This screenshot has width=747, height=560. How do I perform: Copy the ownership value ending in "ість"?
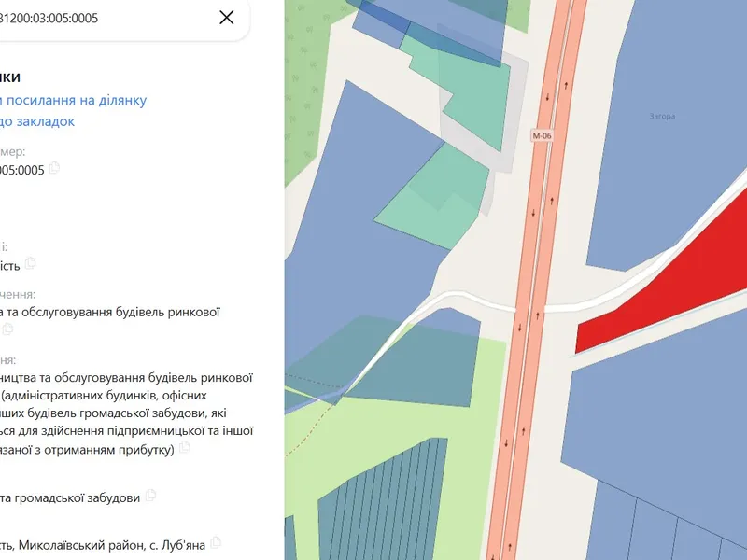click(31, 263)
